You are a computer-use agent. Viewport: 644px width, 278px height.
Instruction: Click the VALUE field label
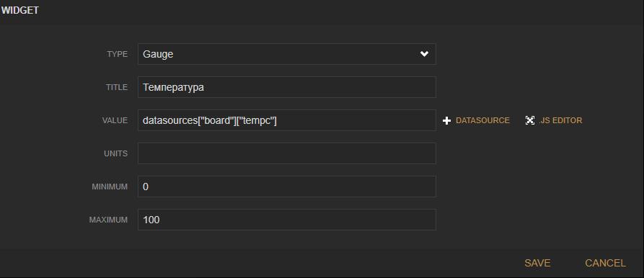(x=115, y=120)
